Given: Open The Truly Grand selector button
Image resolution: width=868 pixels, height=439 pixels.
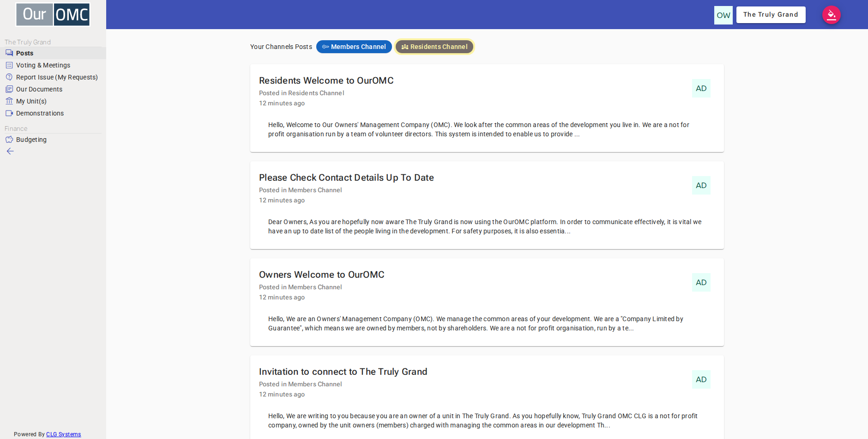Looking at the screenshot, I should point(771,15).
